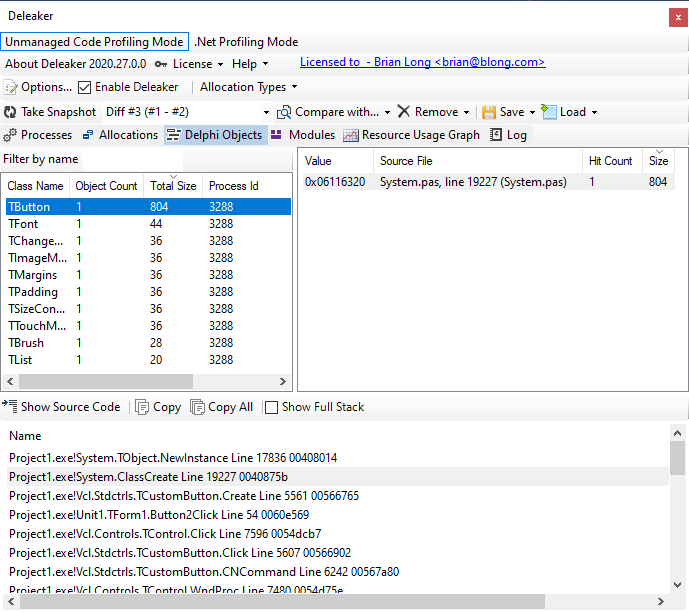Open the Log tab
Screen dimensions: 689x613
tap(508, 135)
